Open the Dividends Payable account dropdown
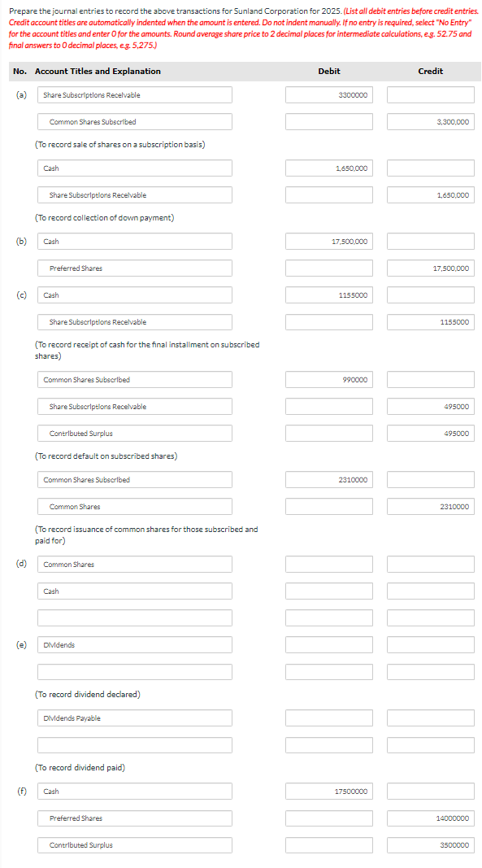 point(134,718)
